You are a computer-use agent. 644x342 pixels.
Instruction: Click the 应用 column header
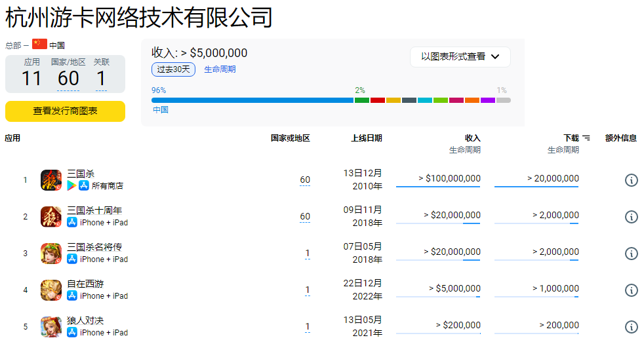point(12,138)
